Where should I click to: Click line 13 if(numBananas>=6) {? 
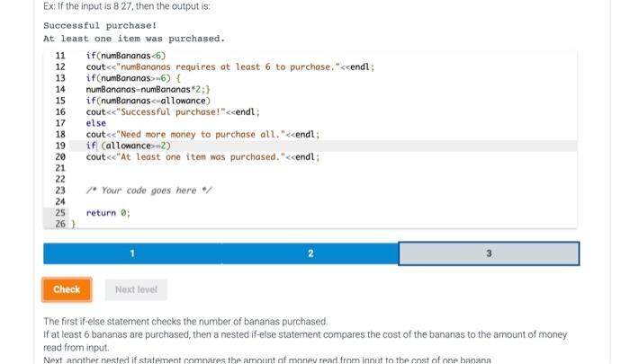point(133,78)
